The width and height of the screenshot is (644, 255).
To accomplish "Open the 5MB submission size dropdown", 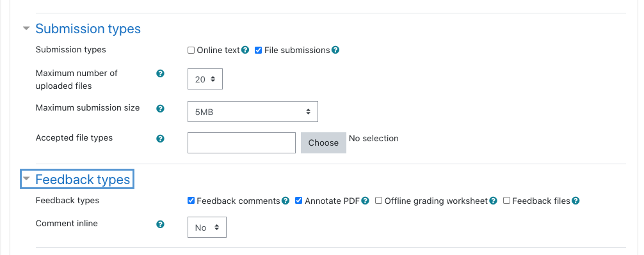I will point(253,111).
